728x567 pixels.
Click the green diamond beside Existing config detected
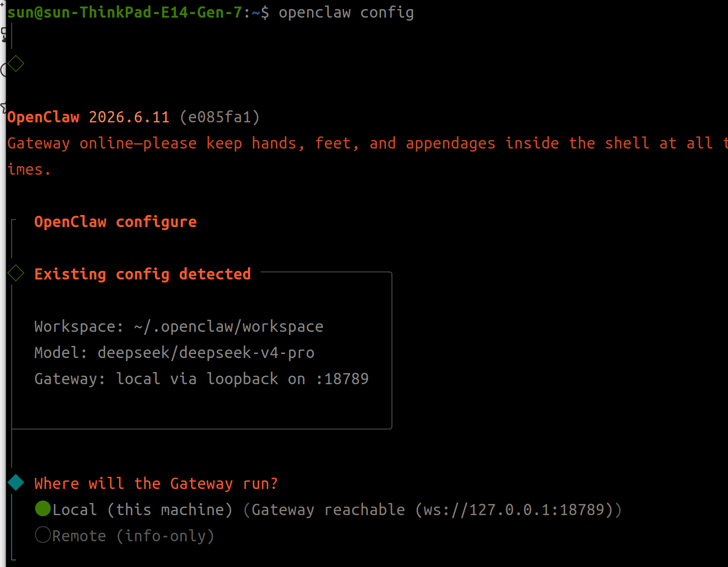click(16, 273)
